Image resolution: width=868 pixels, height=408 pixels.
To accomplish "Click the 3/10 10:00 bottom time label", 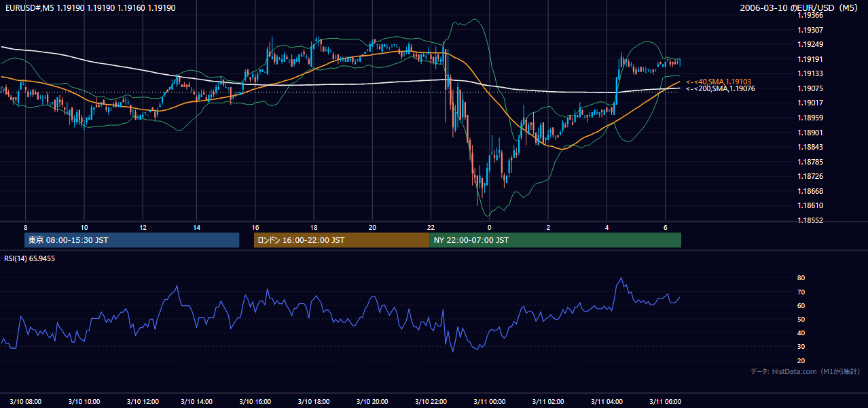I will tap(84, 401).
